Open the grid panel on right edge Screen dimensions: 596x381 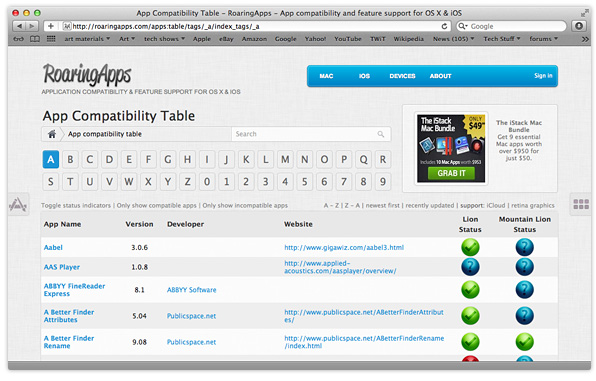(x=581, y=205)
